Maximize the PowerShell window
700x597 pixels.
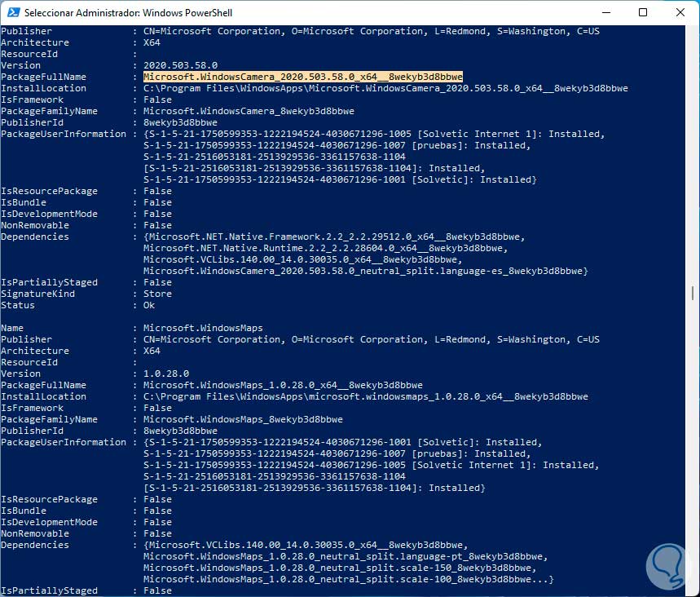click(x=643, y=12)
